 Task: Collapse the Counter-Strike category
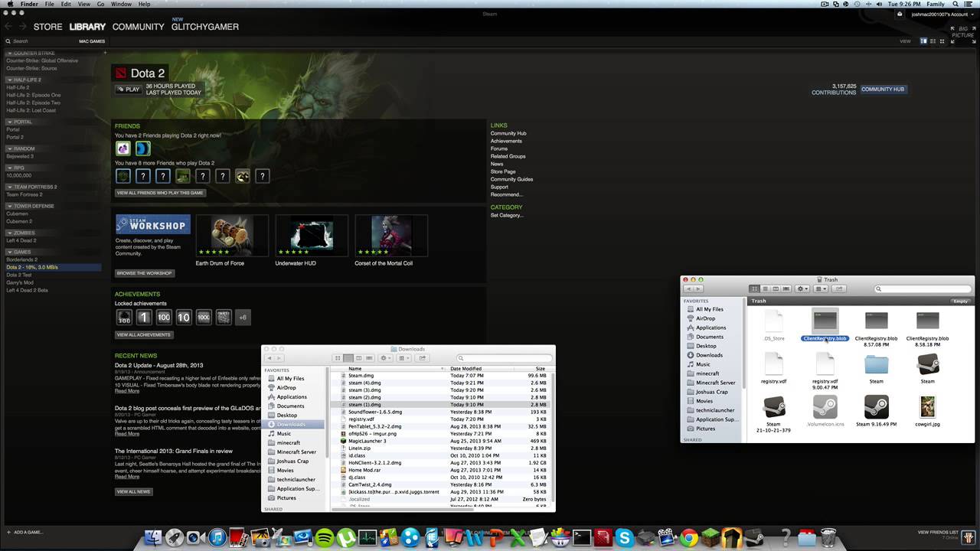[9, 54]
